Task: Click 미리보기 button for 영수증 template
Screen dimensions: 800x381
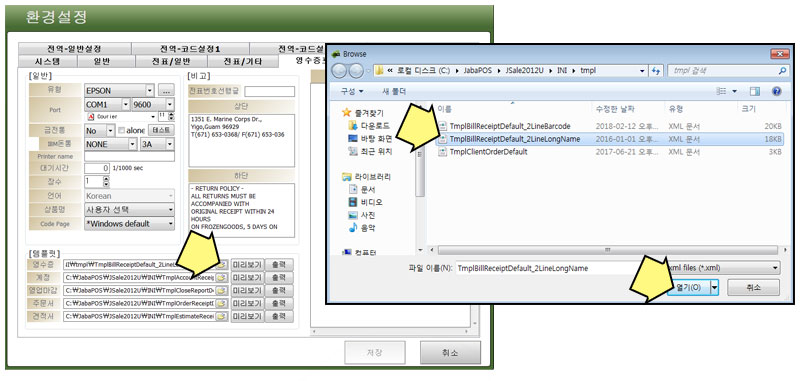Action: tap(247, 264)
